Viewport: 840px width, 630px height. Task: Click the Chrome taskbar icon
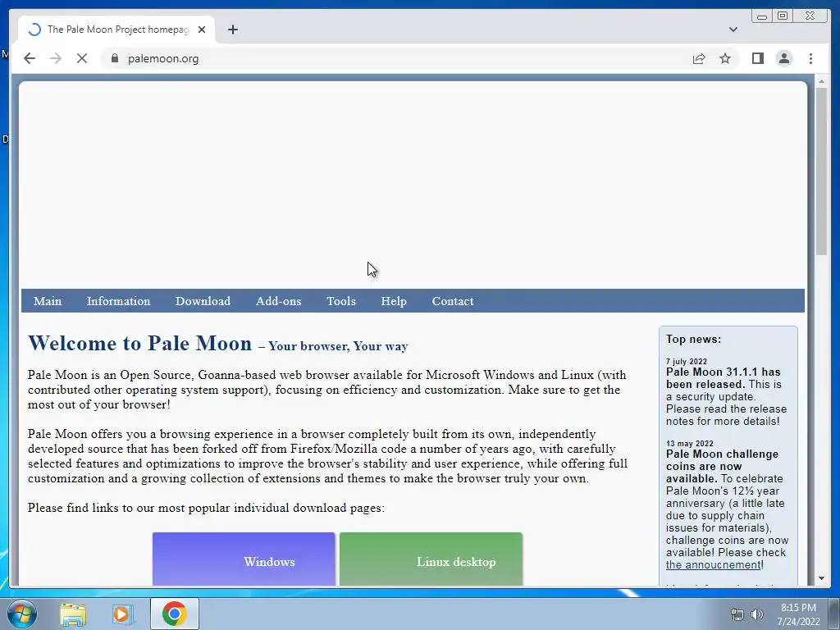(175, 614)
